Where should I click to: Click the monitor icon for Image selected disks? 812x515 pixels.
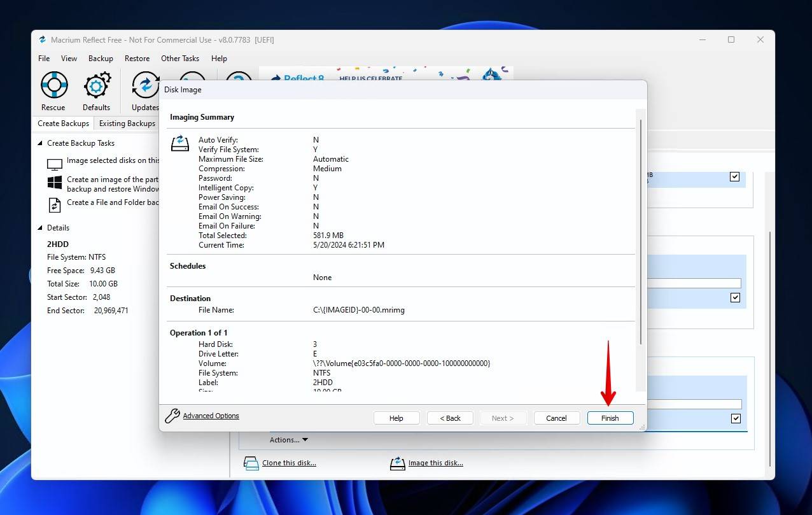[55, 164]
